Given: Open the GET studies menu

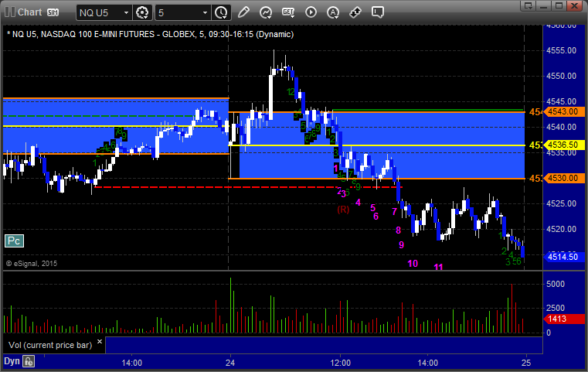Looking at the screenshot, I should 288,13.
